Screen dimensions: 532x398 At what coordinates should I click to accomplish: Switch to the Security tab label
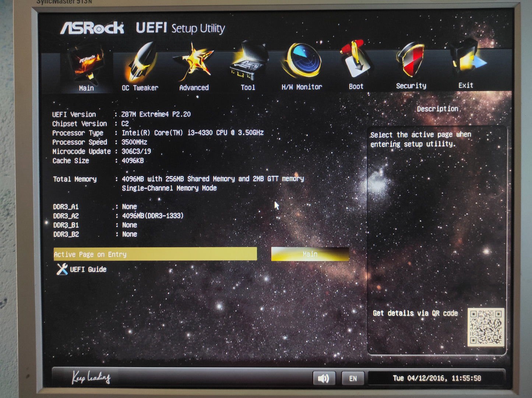coord(411,86)
